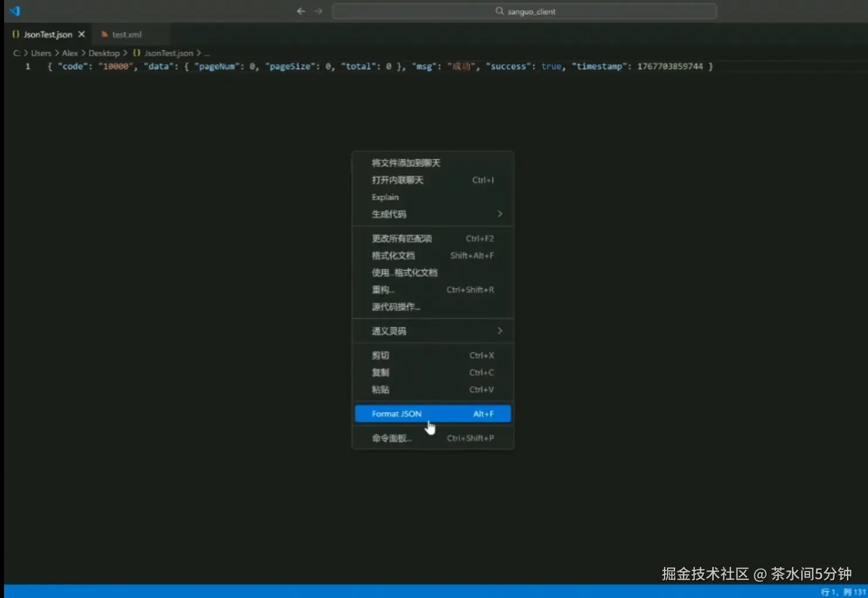Click the JSON file icon in breadcrumb

click(x=137, y=53)
